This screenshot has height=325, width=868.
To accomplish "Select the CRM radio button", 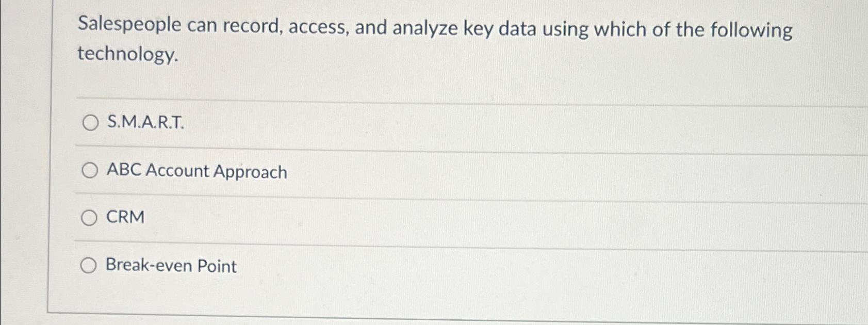I will click(x=90, y=217).
